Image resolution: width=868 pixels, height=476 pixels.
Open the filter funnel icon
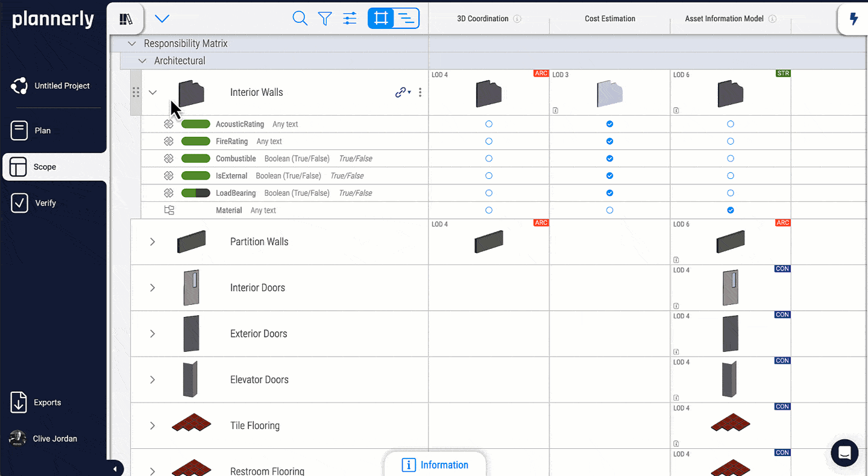[325, 18]
